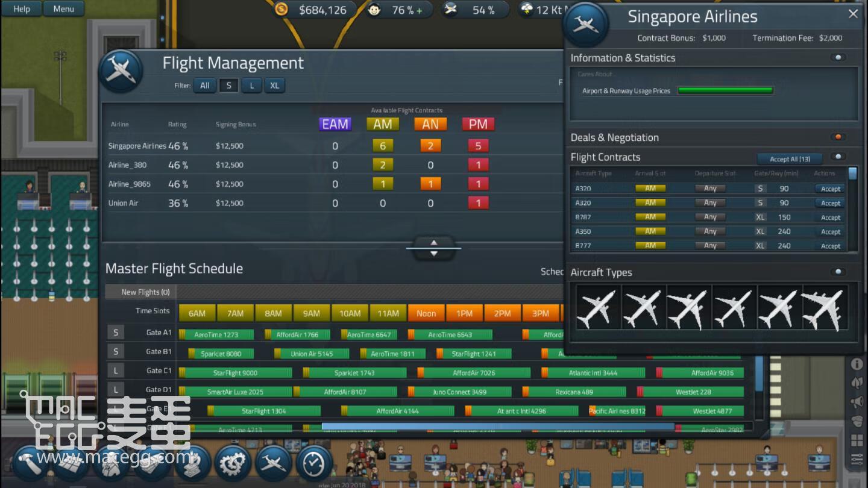Click the info circle icon on right edge
Screen dimensions: 868x488
(x=857, y=364)
